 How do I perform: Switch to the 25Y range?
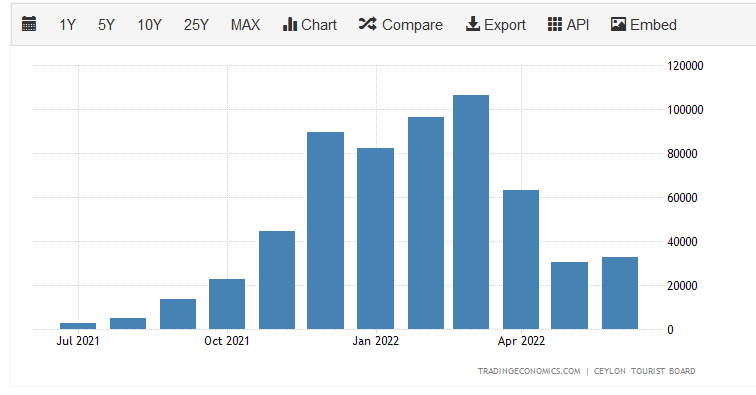(x=196, y=25)
